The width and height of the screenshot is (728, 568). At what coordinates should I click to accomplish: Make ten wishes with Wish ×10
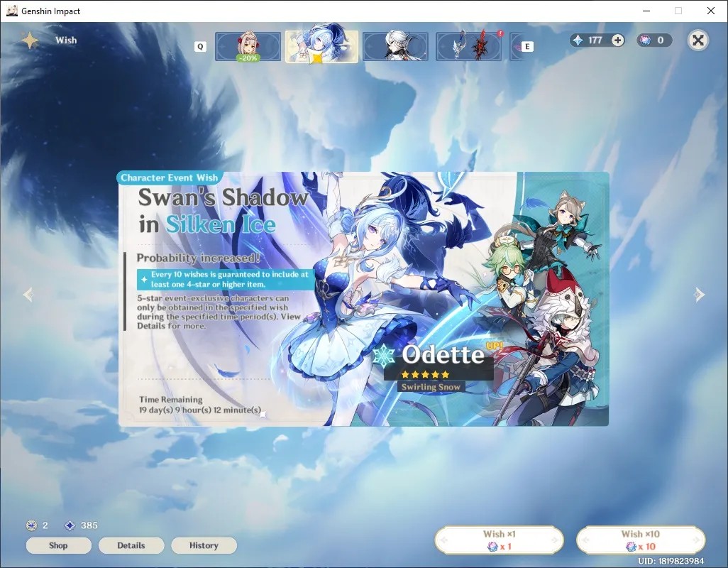point(641,540)
